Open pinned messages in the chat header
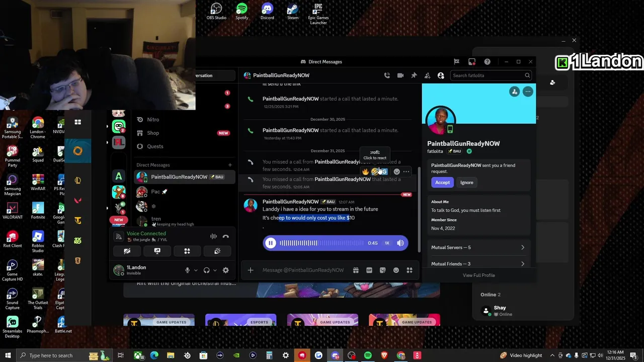This screenshot has height=362, width=644. [x=414, y=75]
